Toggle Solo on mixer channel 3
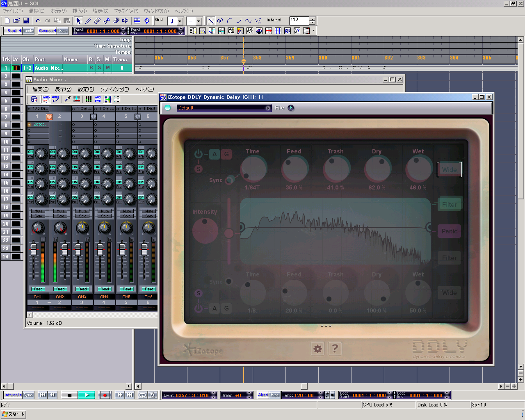The width and height of the screenshot is (525, 420). click(83, 216)
